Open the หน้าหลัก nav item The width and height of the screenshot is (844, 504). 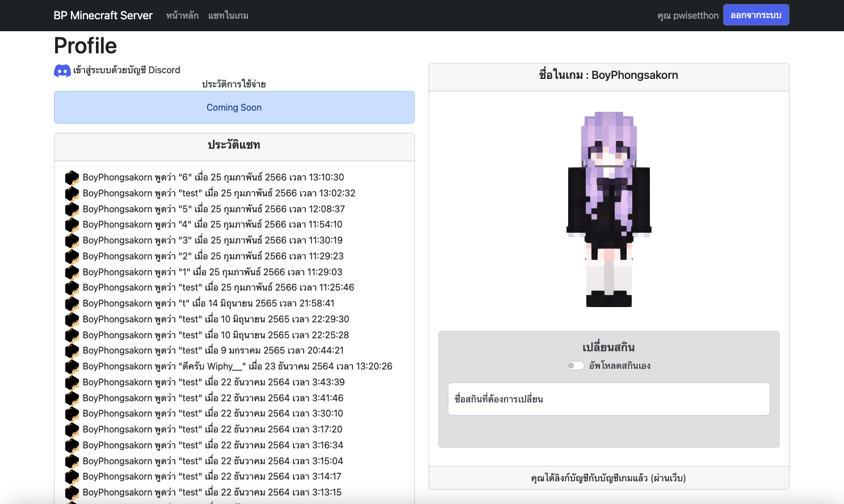point(182,15)
